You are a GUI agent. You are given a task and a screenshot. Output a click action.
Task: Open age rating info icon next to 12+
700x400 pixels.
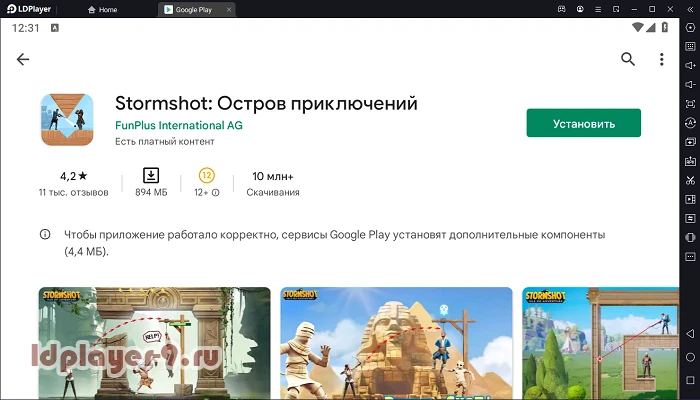point(216,193)
